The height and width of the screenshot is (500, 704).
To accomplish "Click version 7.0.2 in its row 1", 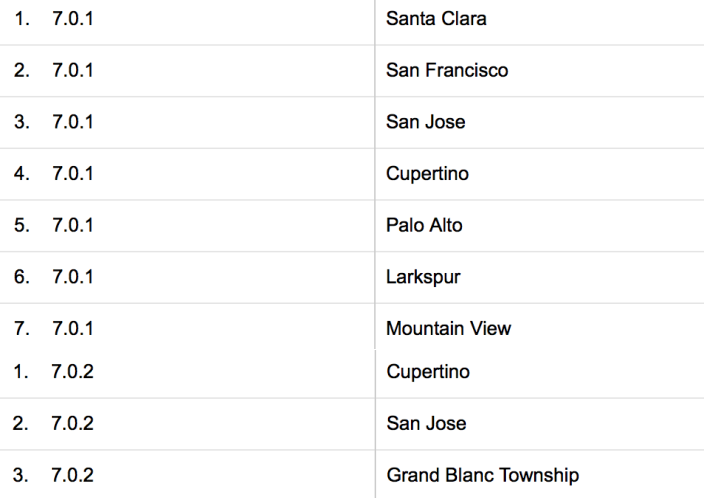I will pos(72,372).
